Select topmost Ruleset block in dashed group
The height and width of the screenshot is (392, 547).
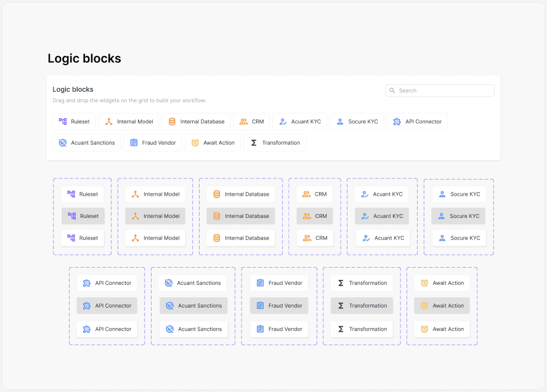tap(83, 194)
